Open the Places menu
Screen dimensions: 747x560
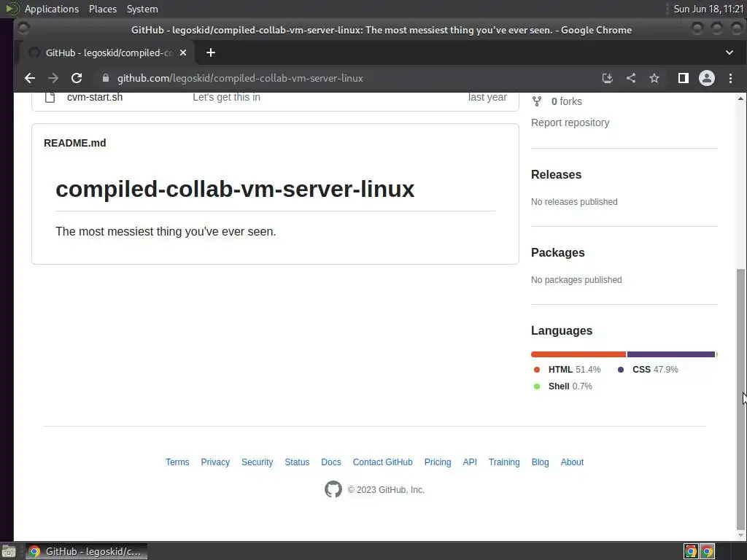(x=102, y=9)
